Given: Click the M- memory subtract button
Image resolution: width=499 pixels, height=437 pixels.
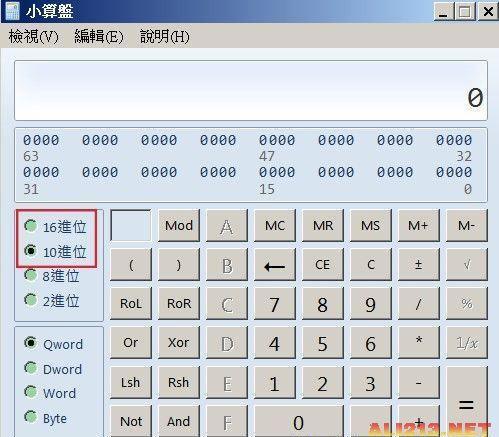Looking at the screenshot, I should point(467,226).
